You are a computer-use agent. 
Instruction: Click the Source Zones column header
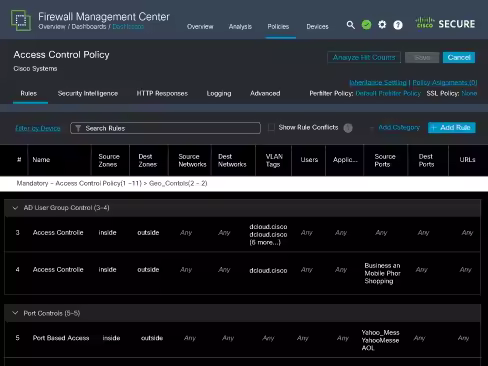tap(109, 160)
